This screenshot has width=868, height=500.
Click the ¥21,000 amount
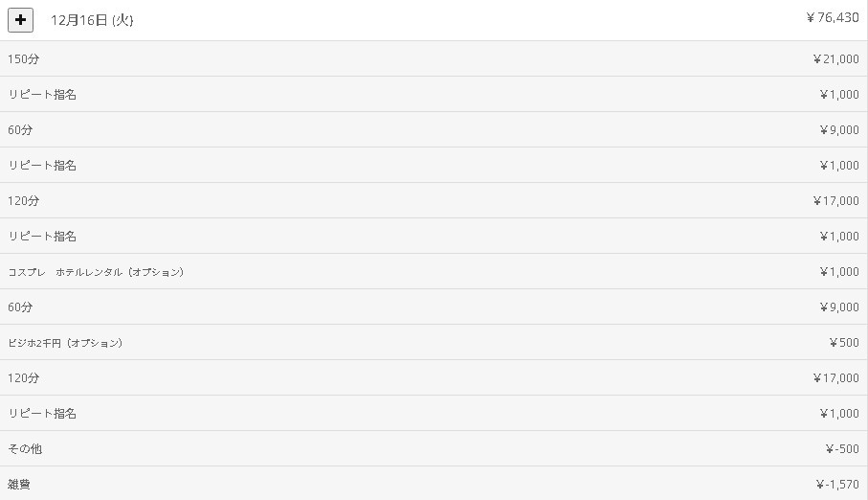(835, 59)
